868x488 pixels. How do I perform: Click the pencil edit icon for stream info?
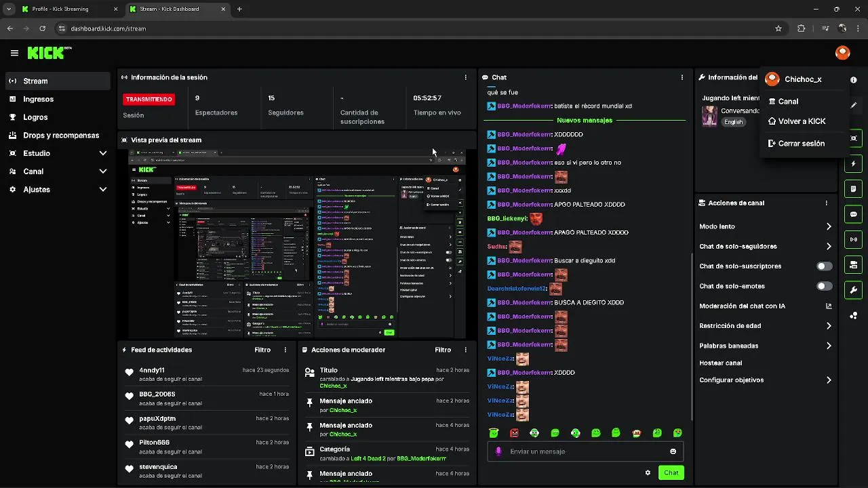click(x=854, y=106)
